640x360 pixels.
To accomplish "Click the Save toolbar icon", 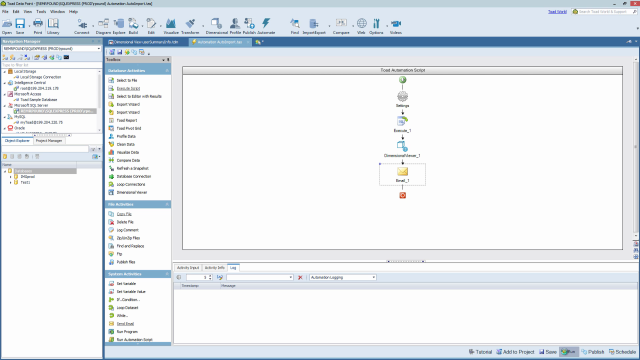I will coord(20,26).
